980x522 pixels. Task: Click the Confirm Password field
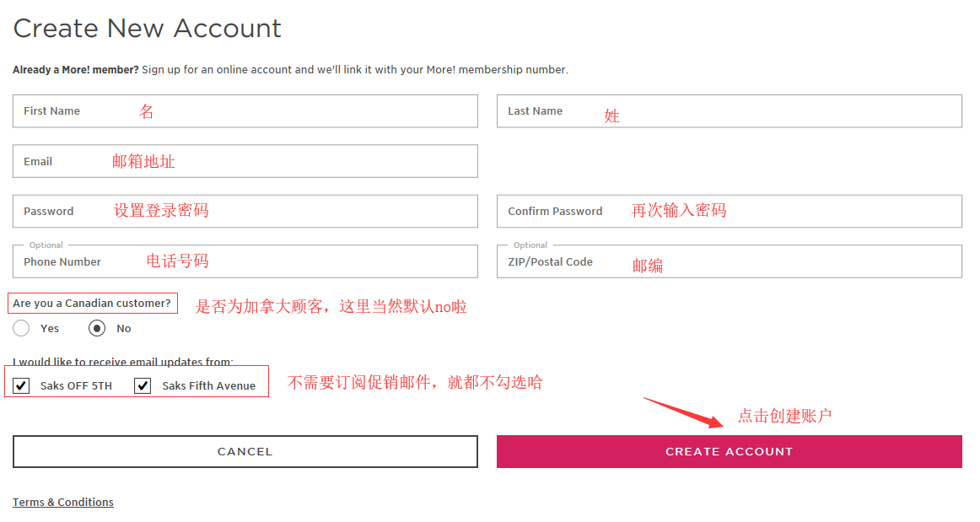pyautogui.click(x=729, y=212)
